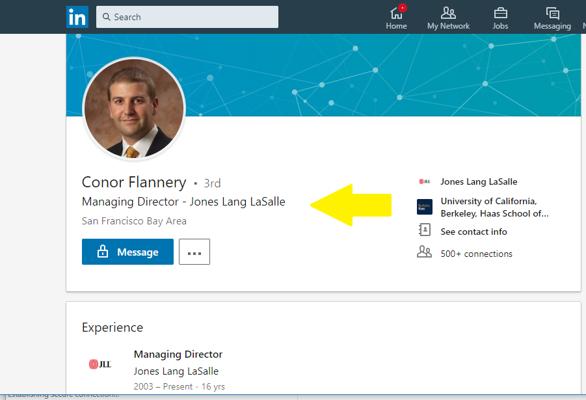586x400 pixels.
Task: Click San Francisco Bay Area location text
Action: click(x=134, y=221)
